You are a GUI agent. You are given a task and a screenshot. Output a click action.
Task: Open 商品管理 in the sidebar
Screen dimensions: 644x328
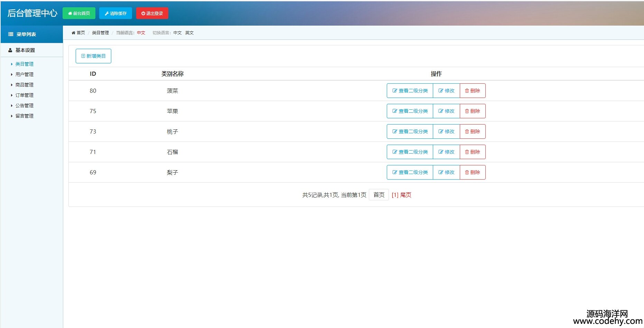25,85
